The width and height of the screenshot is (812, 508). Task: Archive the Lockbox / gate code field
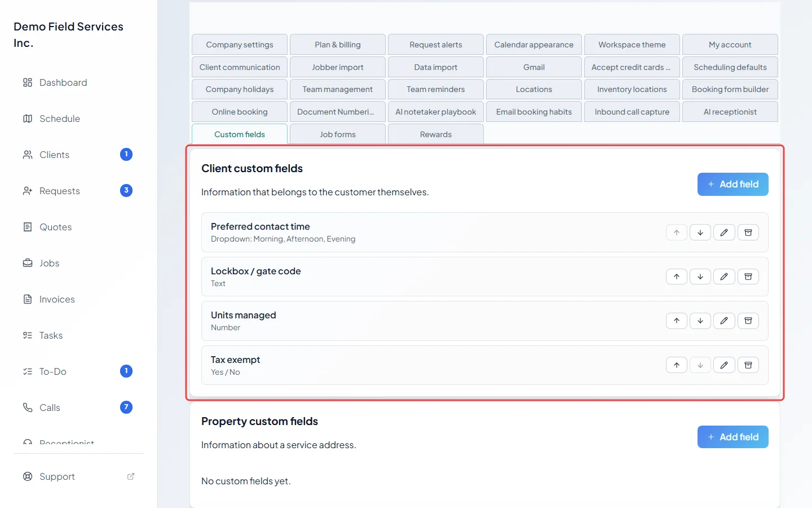tap(748, 277)
